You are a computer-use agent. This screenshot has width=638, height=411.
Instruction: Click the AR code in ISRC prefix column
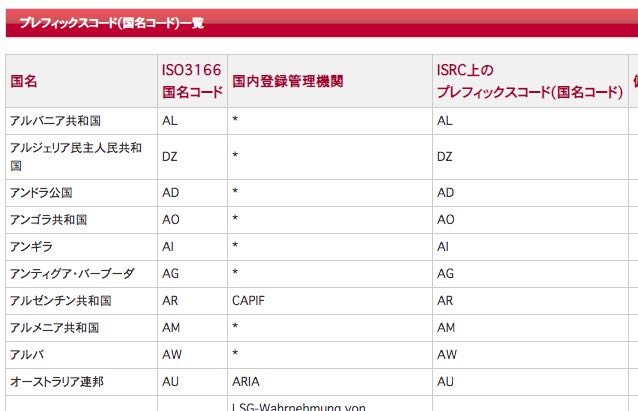445,301
